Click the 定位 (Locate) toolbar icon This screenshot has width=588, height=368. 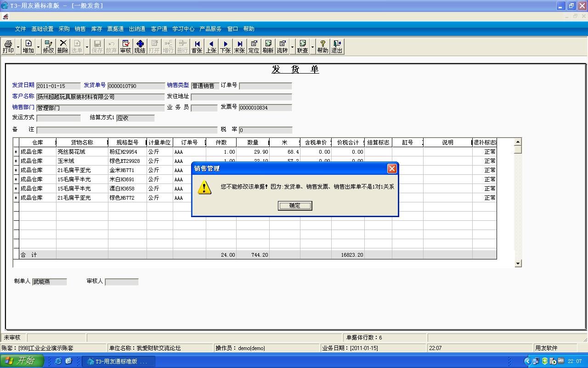coord(254,46)
